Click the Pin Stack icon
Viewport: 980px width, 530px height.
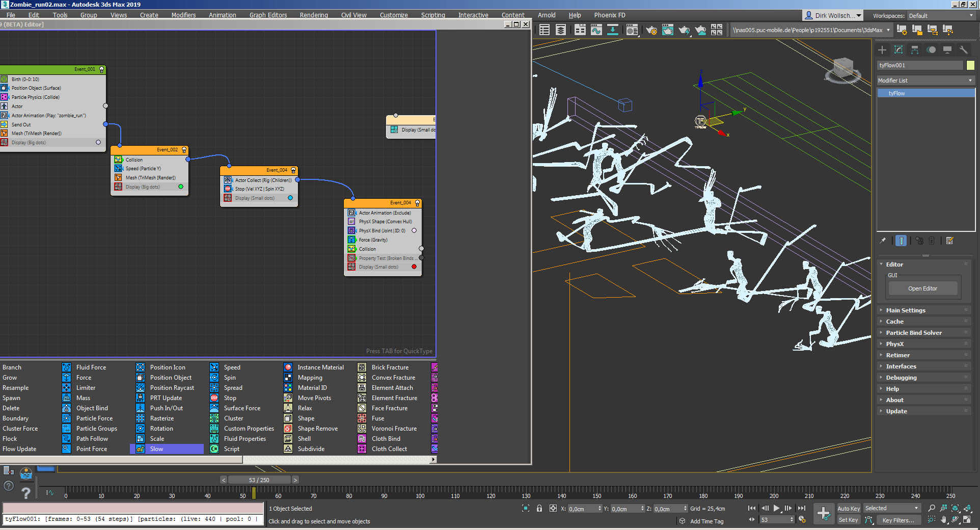pos(883,241)
